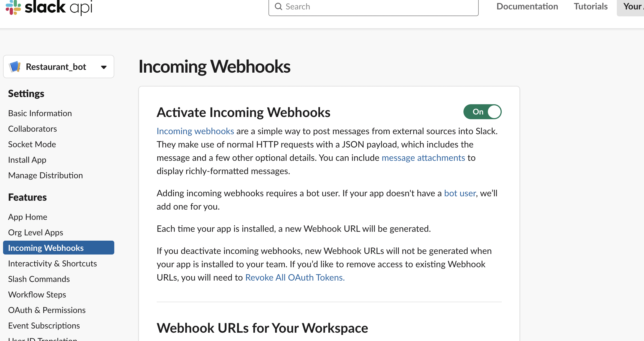The width and height of the screenshot is (644, 341).
Task: Click Revoke All OAuth Tokens link
Action: pos(295,277)
